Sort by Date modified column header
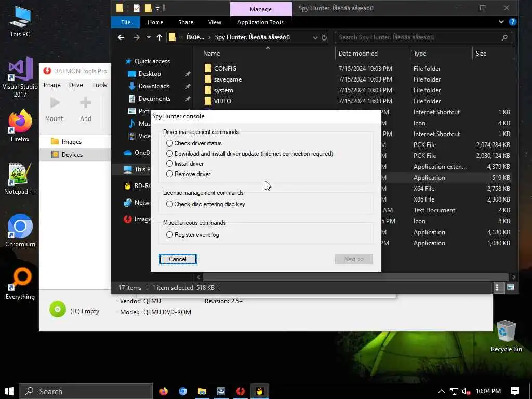Image resolution: width=532 pixels, height=399 pixels. tap(358, 54)
